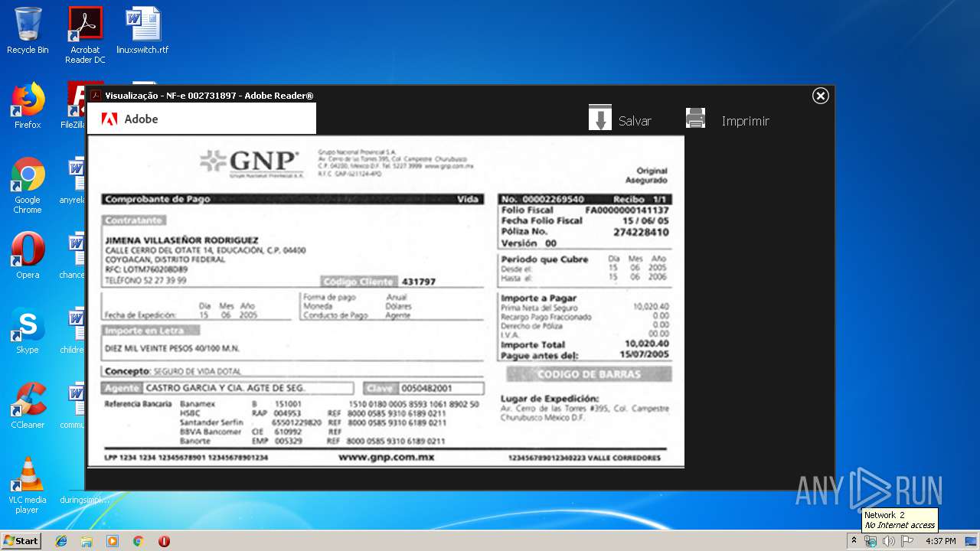Click the HSBC bank reference row
This screenshot has height=551, width=980.
[x=313, y=413]
